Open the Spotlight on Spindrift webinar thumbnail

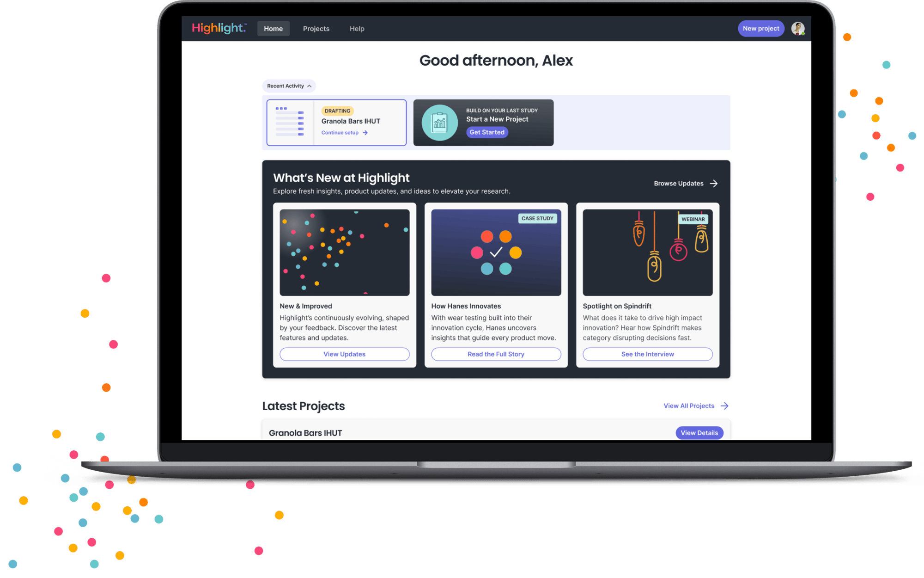point(647,252)
